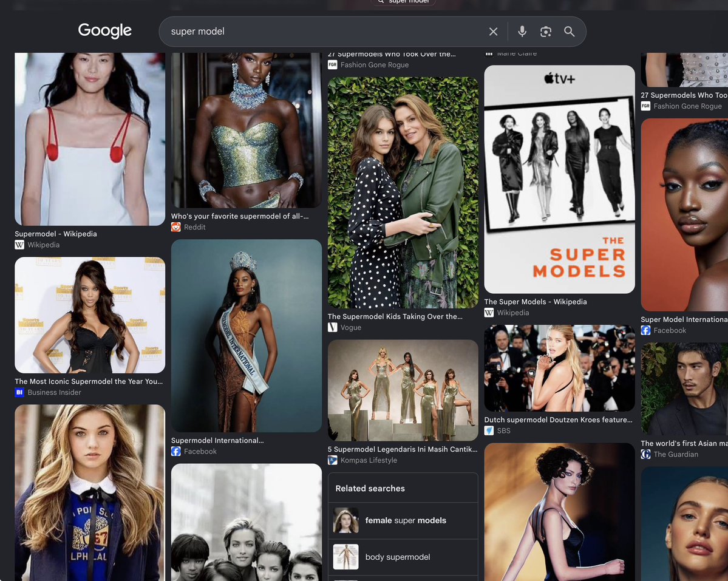This screenshot has height=581, width=728.
Task: Click Facebook favicon under Super Model Internationa
Action: click(645, 330)
